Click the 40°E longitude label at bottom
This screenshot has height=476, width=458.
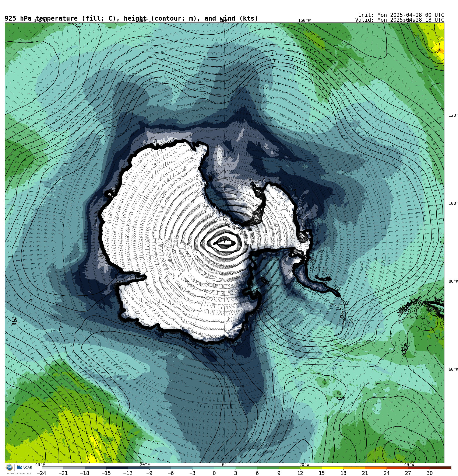pos(40,465)
